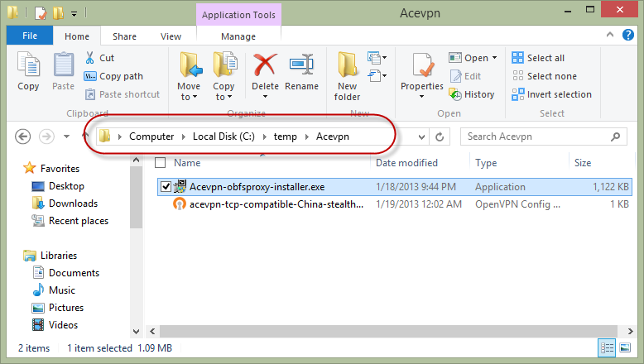Image resolution: width=644 pixels, height=364 pixels.
Task: Click the Application Tools contextual tab
Action: (x=238, y=15)
